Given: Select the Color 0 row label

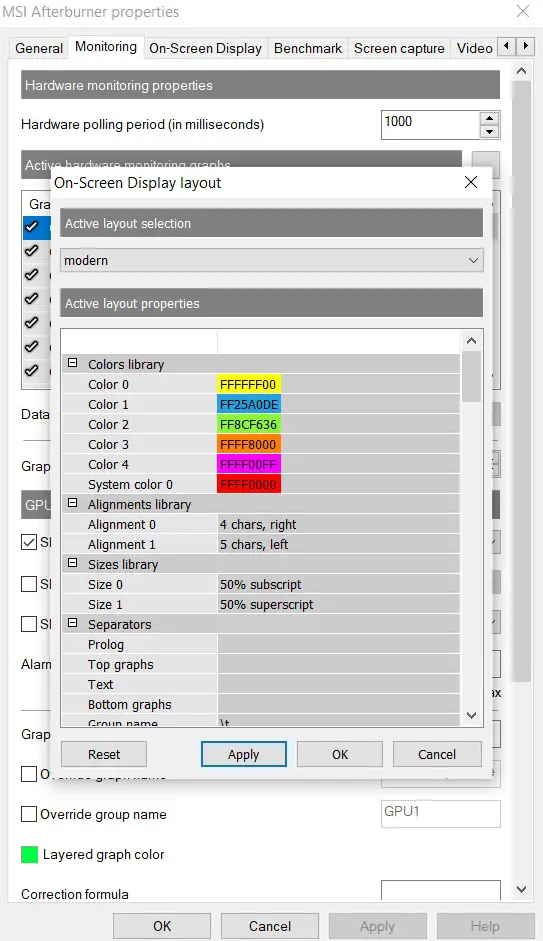Looking at the screenshot, I should pyautogui.click(x=108, y=384).
